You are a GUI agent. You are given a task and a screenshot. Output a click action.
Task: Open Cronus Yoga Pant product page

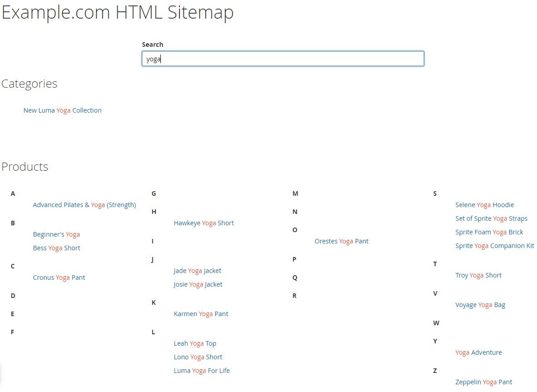(x=59, y=278)
